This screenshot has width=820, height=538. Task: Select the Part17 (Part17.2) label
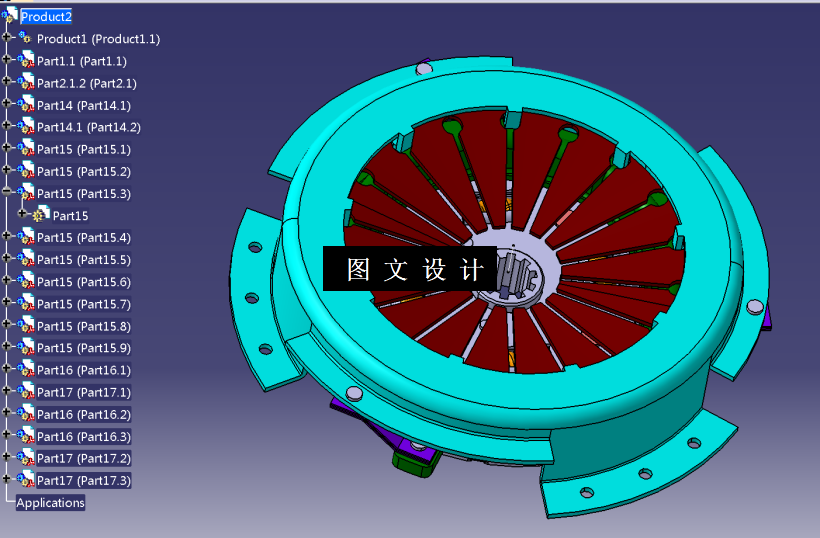(84, 459)
